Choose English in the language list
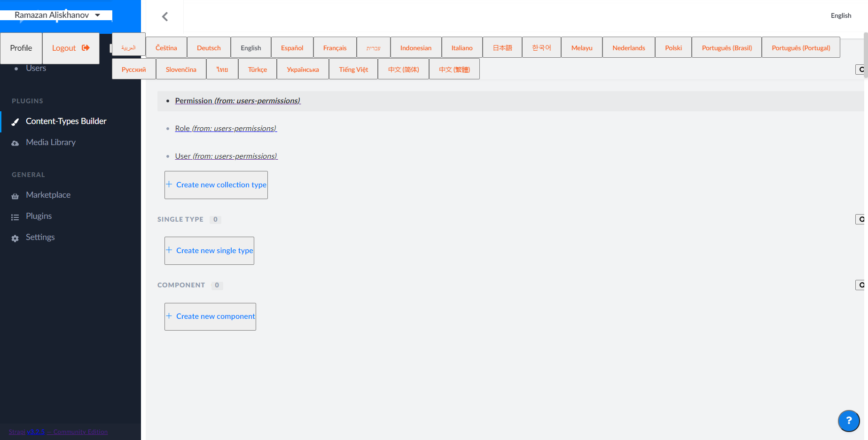Image resolution: width=868 pixels, height=440 pixels. pyautogui.click(x=251, y=48)
